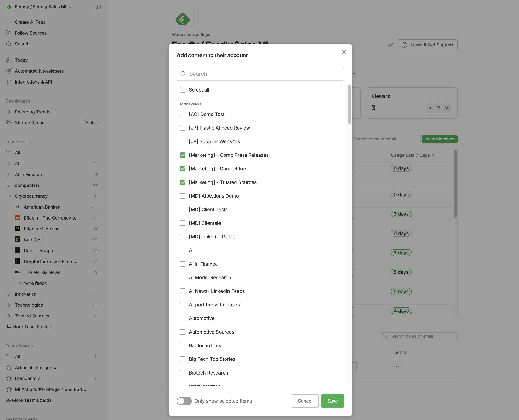Click the Search name or email field below table
The image size is (519, 420).
click(418, 336)
